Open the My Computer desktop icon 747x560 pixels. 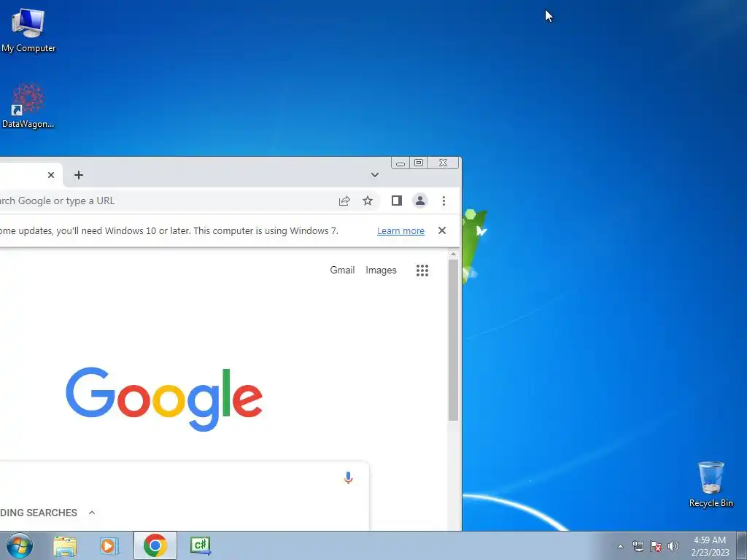(x=28, y=31)
